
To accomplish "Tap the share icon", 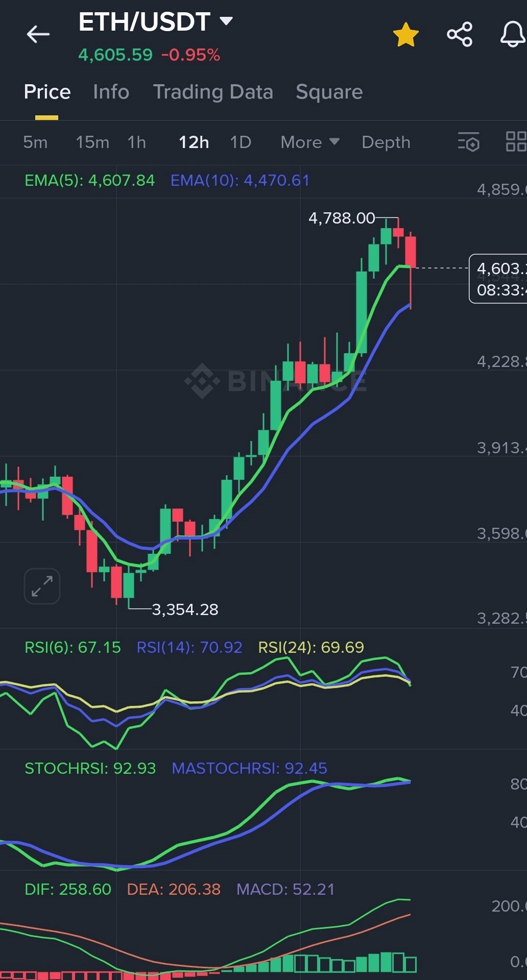I will click(x=459, y=35).
